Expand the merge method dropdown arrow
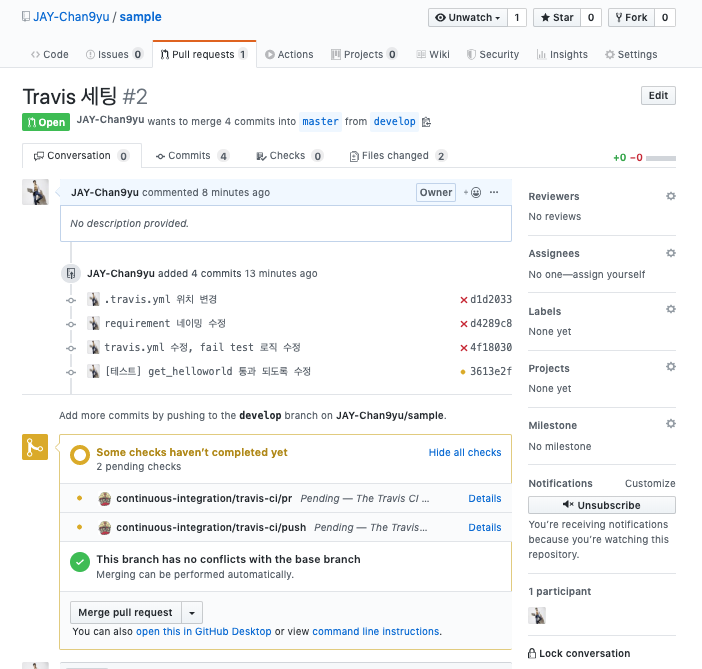Screen dimensions: 702x669 pos(192,613)
